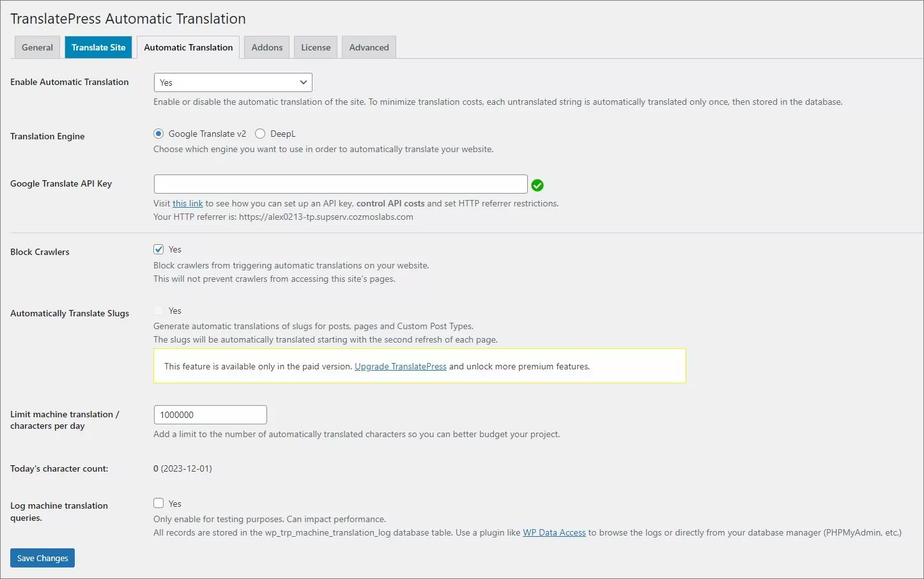Click the 'Block Crawlers' label
Screen dimensions: 924x579
tap(40, 252)
